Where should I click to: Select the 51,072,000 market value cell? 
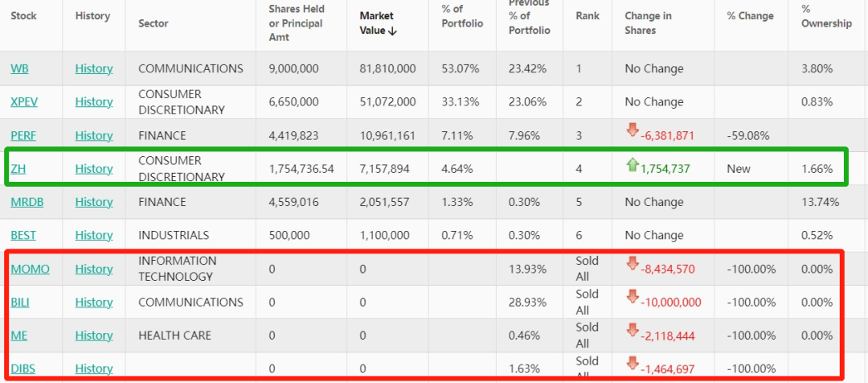point(387,102)
